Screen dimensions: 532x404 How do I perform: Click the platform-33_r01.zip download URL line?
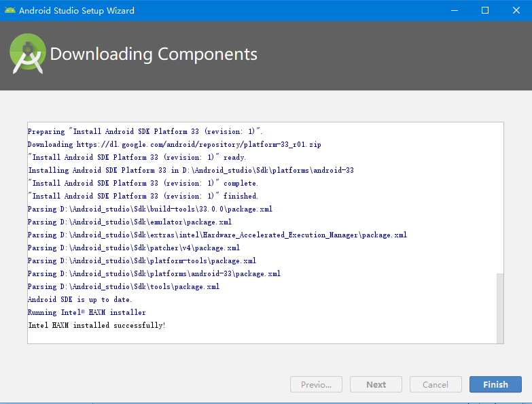[x=174, y=144]
